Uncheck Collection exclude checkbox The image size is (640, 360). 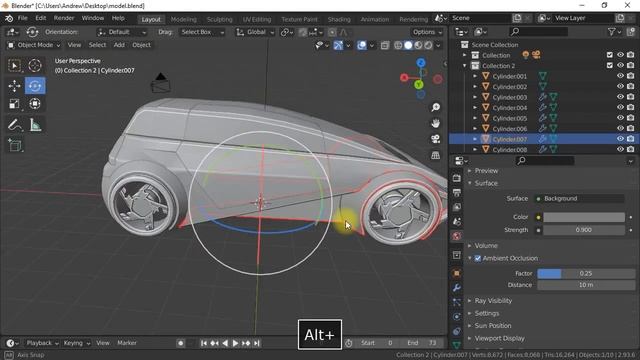(x=609, y=55)
